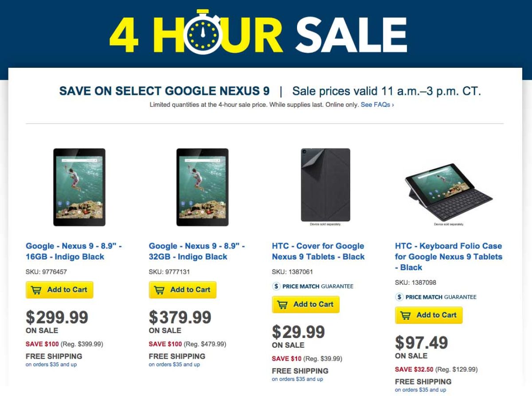The width and height of the screenshot is (532, 396).
Task: Click shipping details link under the $29.99 price
Action: (x=297, y=379)
